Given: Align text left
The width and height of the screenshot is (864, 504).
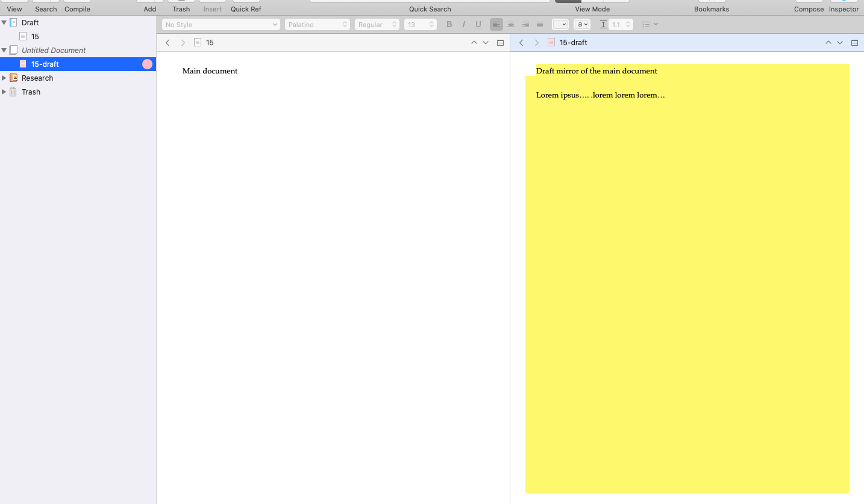Looking at the screenshot, I should pyautogui.click(x=496, y=25).
